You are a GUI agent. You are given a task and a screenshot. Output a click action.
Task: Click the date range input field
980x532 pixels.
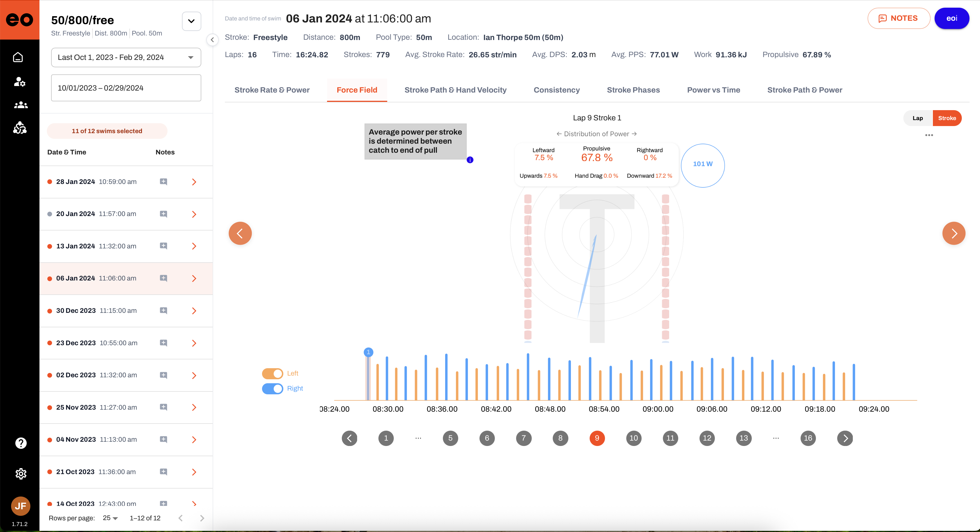coord(126,88)
